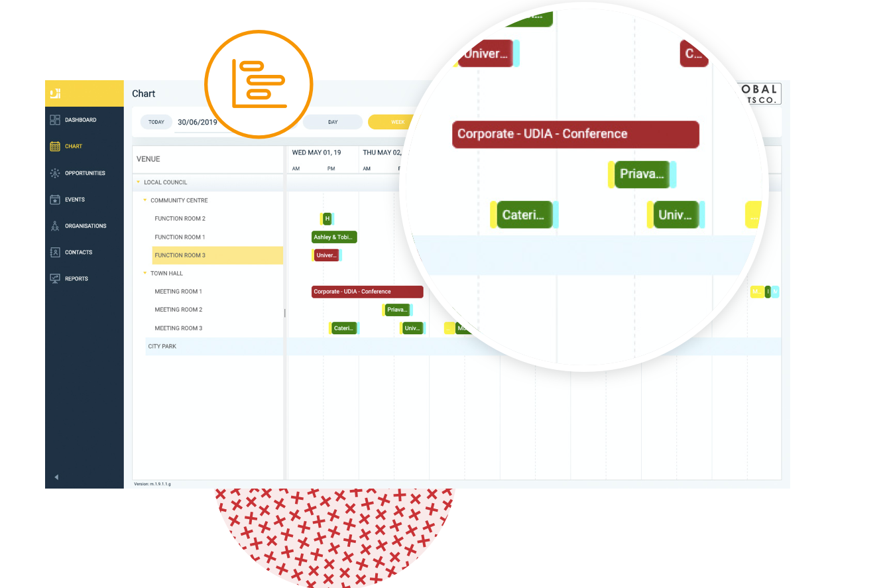Open Contacts via its address book icon
Viewport: 887px width, 588px height.
coord(56,253)
